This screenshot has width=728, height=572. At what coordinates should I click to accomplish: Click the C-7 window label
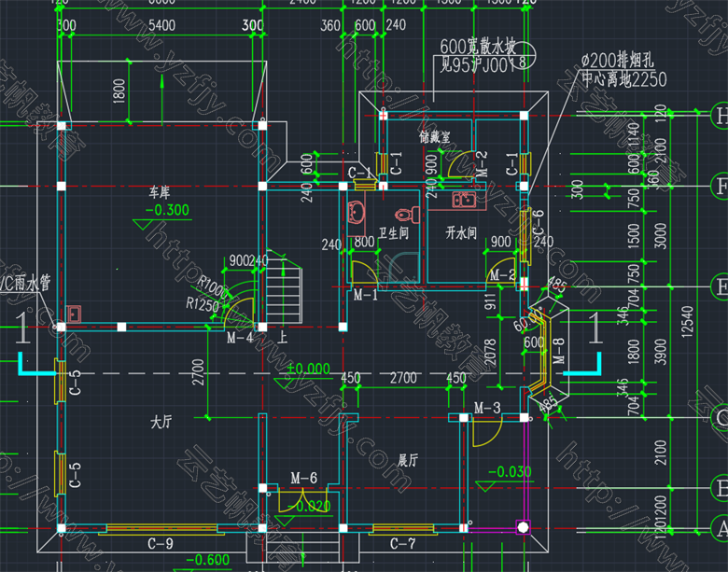pos(403,543)
